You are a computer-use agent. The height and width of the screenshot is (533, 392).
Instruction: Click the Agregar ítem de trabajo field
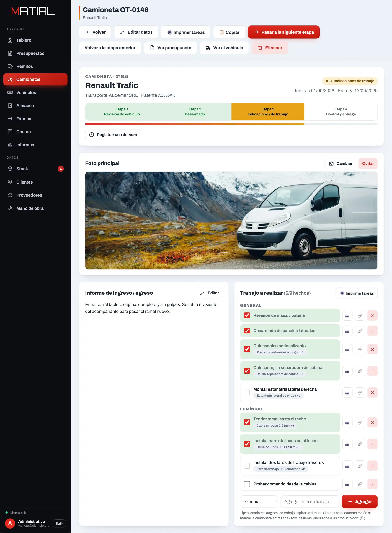pyautogui.click(x=310, y=502)
